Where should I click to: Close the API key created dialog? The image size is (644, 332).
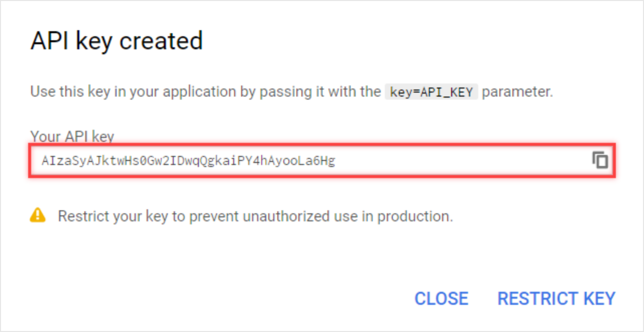pos(441,298)
